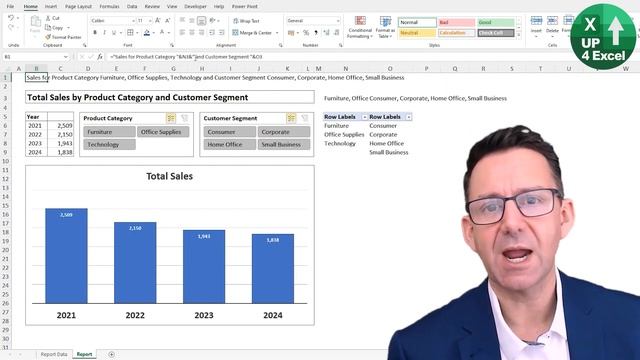This screenshot has height=360, width=640.
Task: Click the Center alignment icon
Action: pos(192,33)
